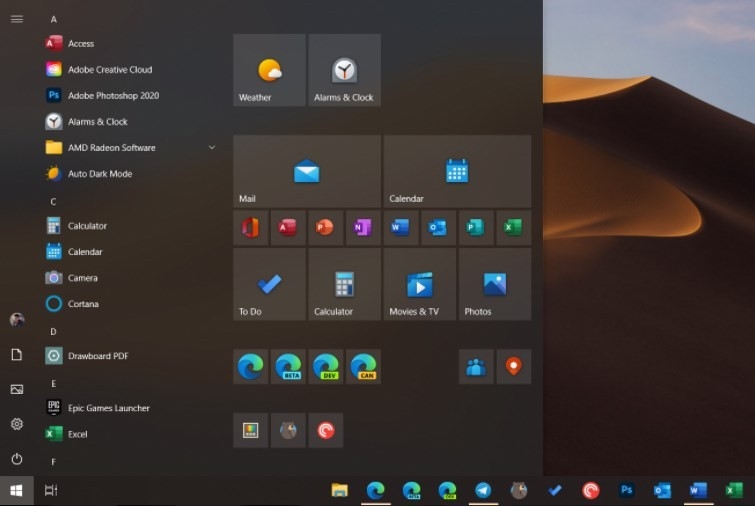Open Drawboard PDF from app list
This screenshot has width=755, height=506.
(x=131, y=355)
